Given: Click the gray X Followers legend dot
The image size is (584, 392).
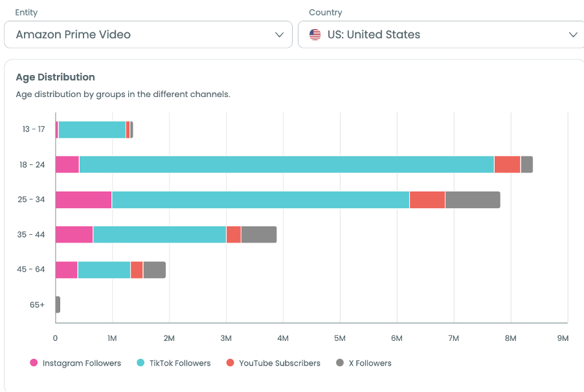Looking at the screenshot, I should pyautogui.click(x=340, y=363).
